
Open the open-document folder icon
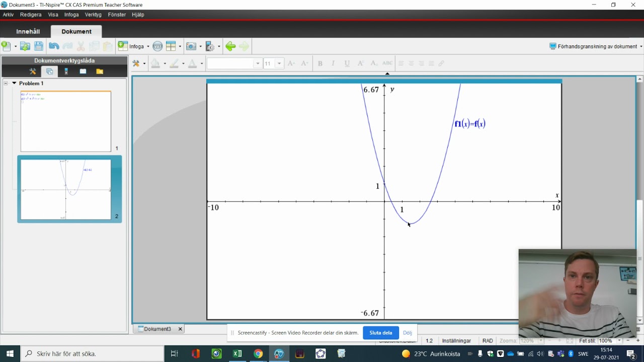(25, 46)
